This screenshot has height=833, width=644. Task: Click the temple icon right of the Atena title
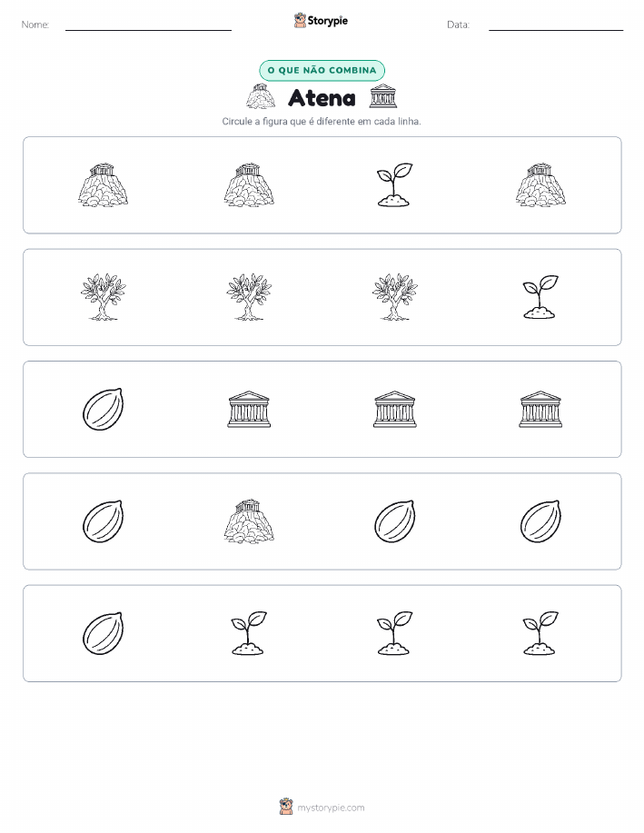pyautogui.click(x=383, y=96)
